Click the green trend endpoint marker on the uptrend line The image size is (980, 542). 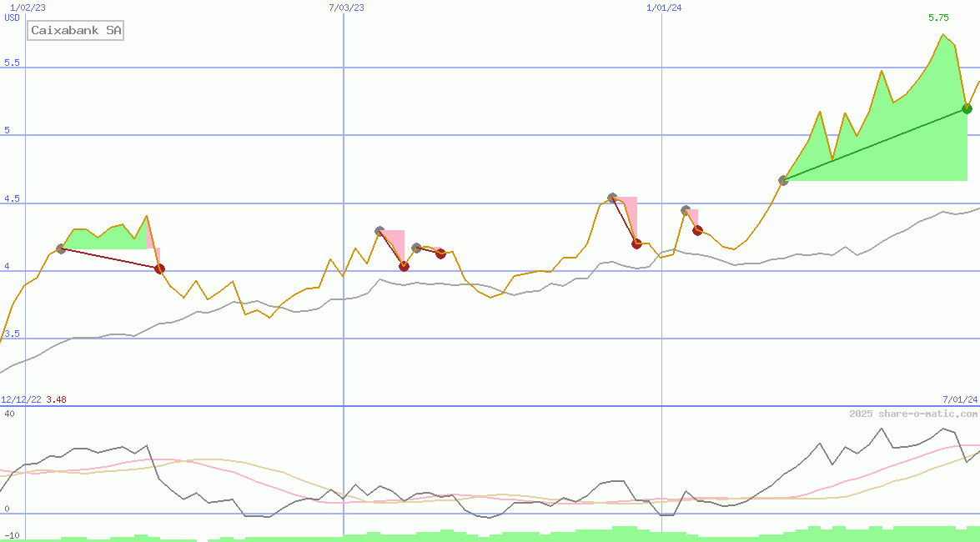tap(967, 108)
